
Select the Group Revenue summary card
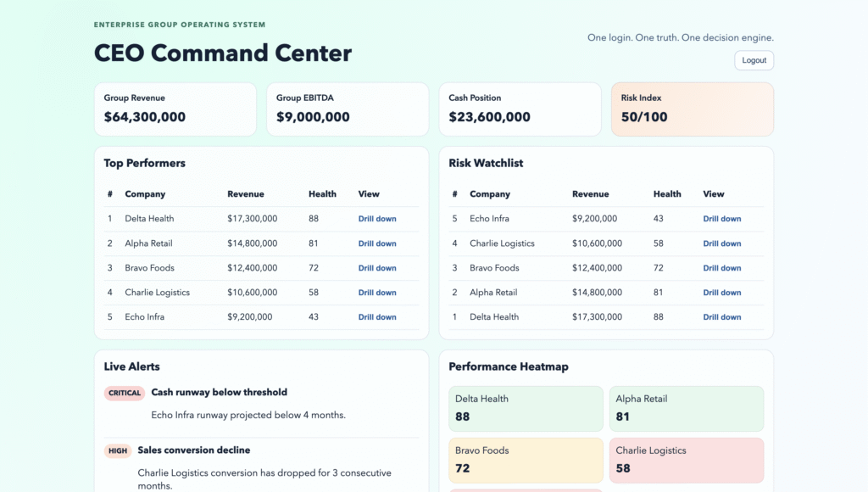(x=175, y=109)
